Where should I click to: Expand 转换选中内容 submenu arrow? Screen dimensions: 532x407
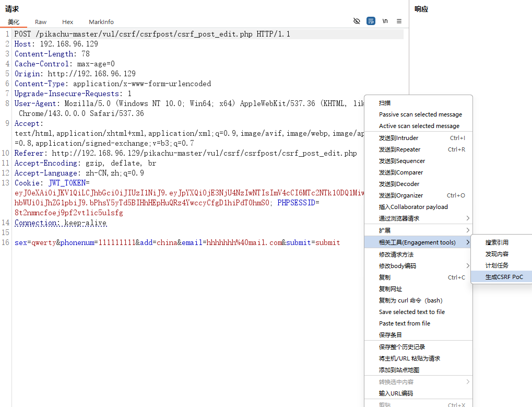[468, 382]
